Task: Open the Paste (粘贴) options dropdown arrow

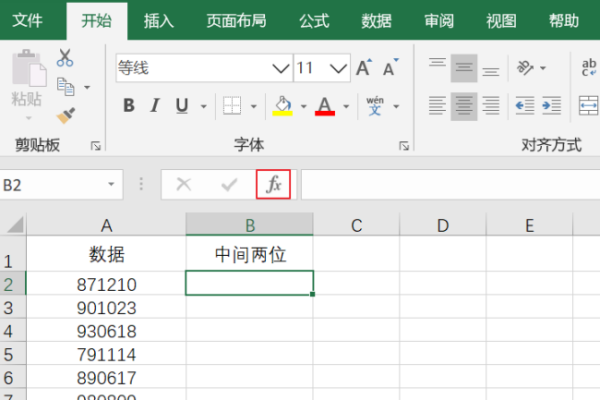Action: tap(29, 118)
